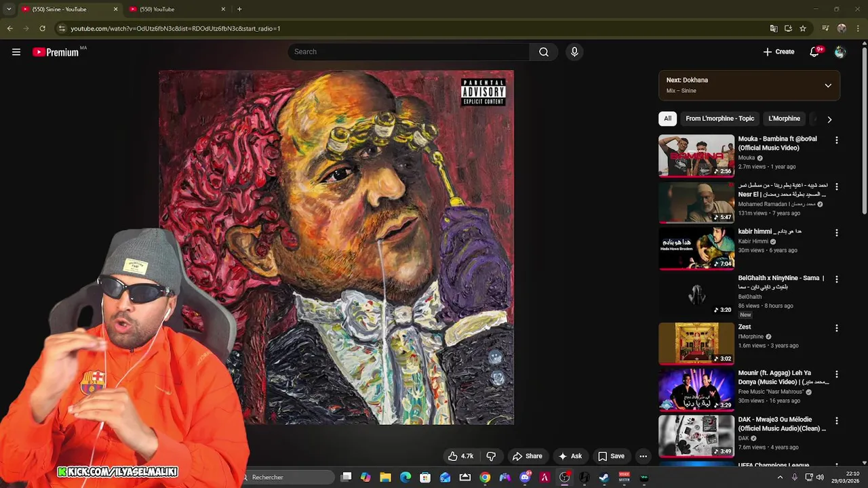This screenshot has height=488, width=868.
Task: Click the YouTube search input field
Action: [409, 52]
